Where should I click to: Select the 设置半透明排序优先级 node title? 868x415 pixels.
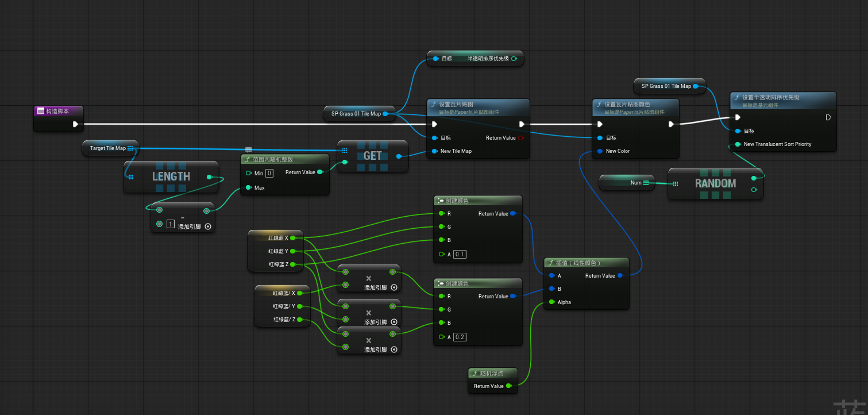[x=770, y=98]
